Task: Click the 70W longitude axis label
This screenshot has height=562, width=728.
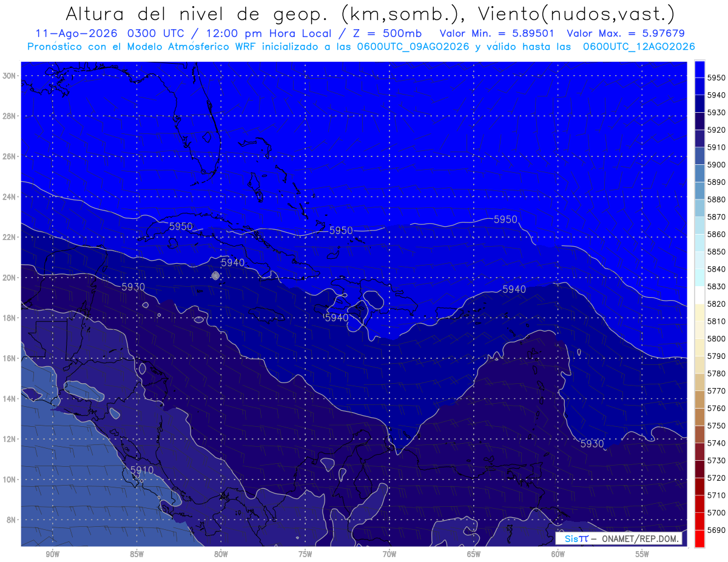Action: tap(389, 554)
